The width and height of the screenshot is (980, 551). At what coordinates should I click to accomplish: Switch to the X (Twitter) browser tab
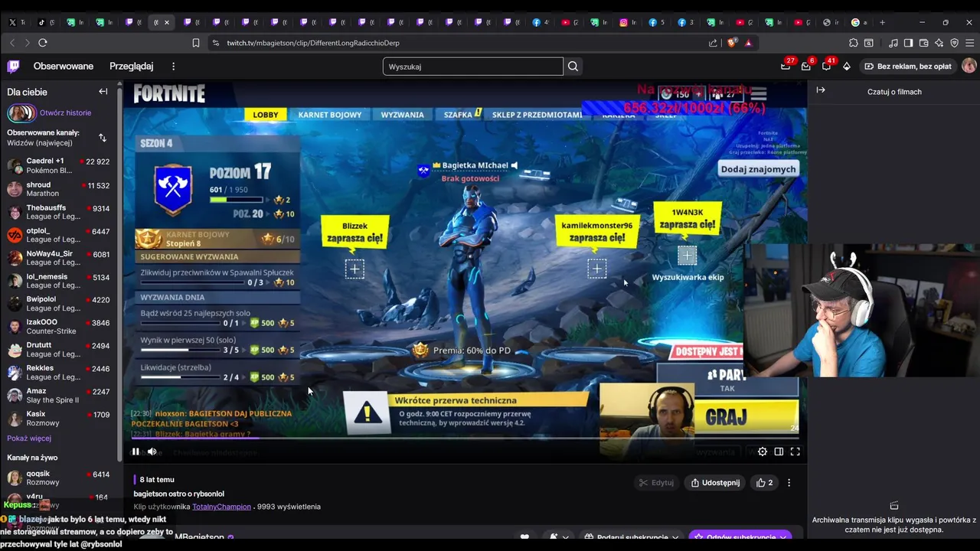[17, 22]
